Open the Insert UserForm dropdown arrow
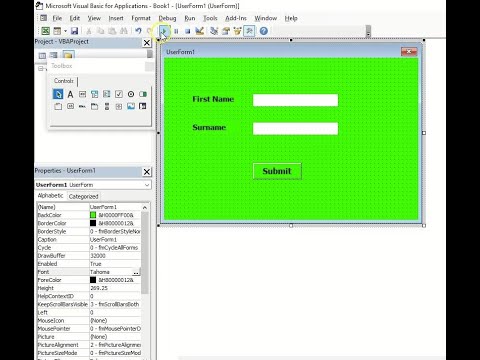This screenshot has height=360, width=480. (65, 31)
